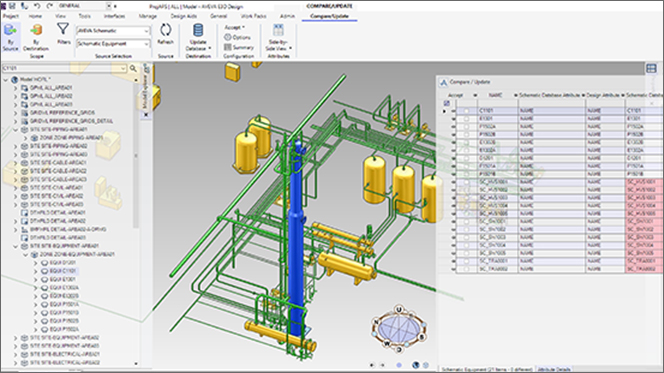Click the Model Explorer search field

[x=64, y=68]
